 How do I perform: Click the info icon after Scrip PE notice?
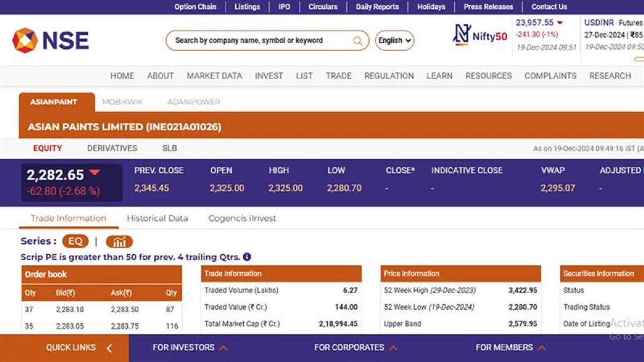tap(247, 257)
